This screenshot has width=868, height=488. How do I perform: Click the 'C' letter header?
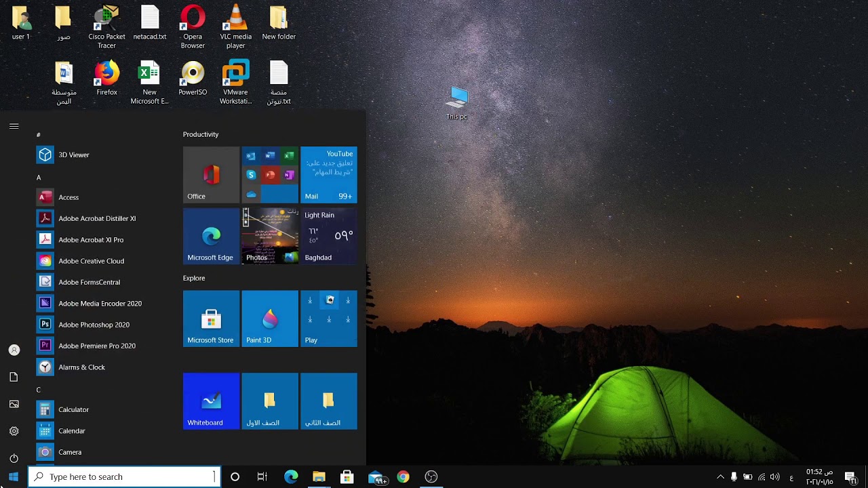39,390
